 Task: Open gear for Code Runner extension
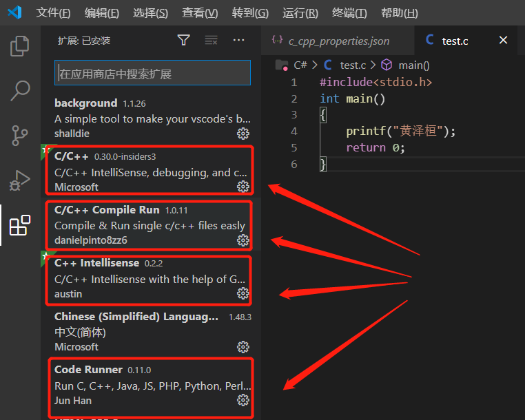point(243,400)
